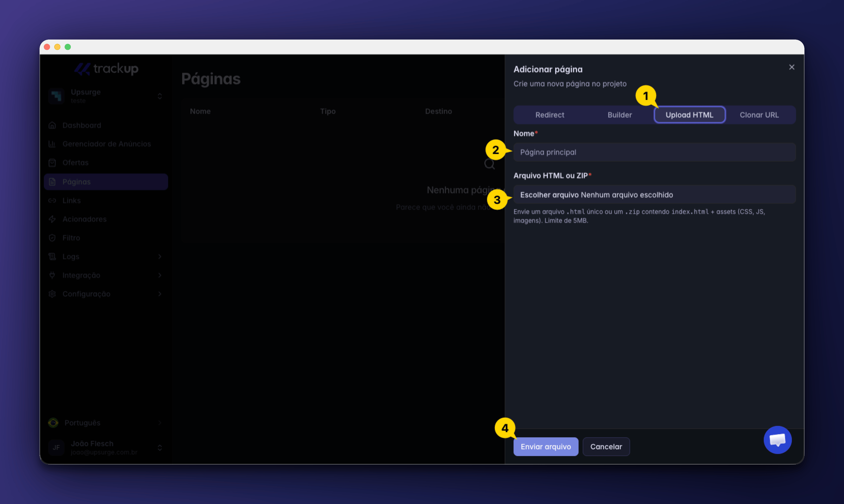The width and height of the screenshot is (844, 504).
Task: Expand the Logs submenu chevron
Action: point(160,256)
